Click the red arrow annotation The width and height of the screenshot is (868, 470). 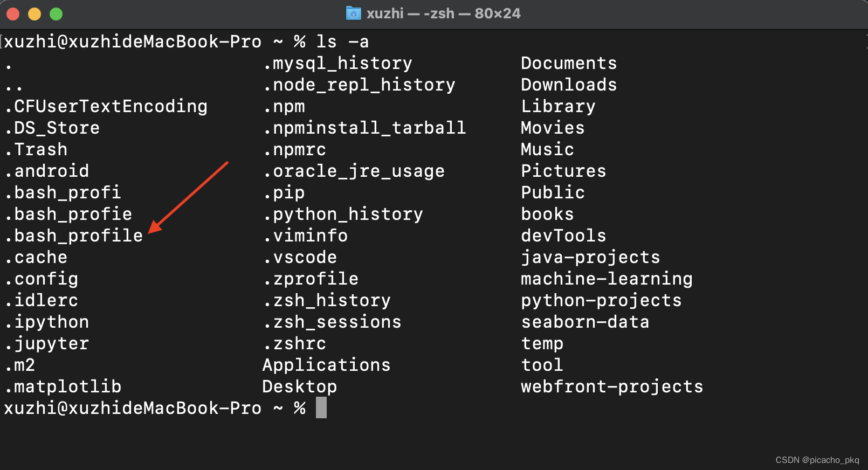point(189,197)
